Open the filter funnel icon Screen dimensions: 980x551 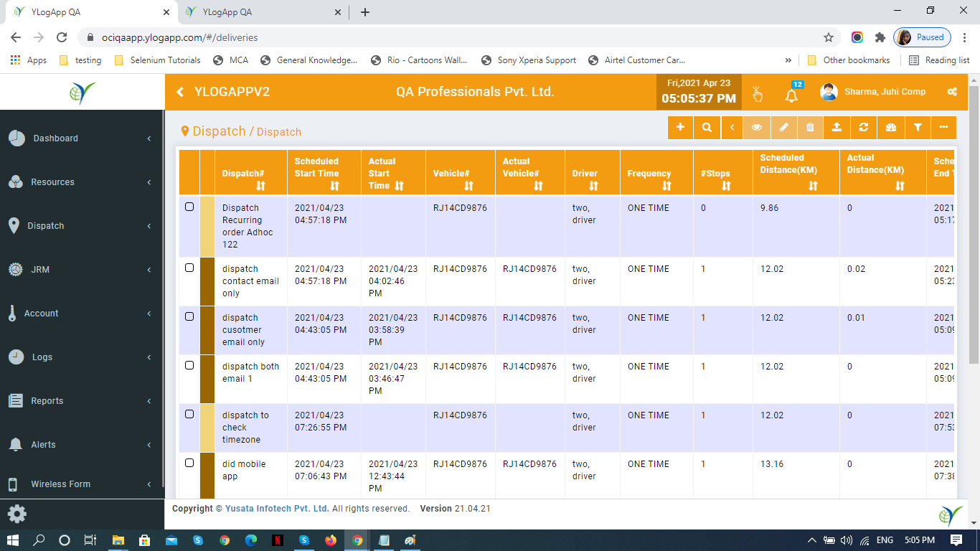point(918,128)
